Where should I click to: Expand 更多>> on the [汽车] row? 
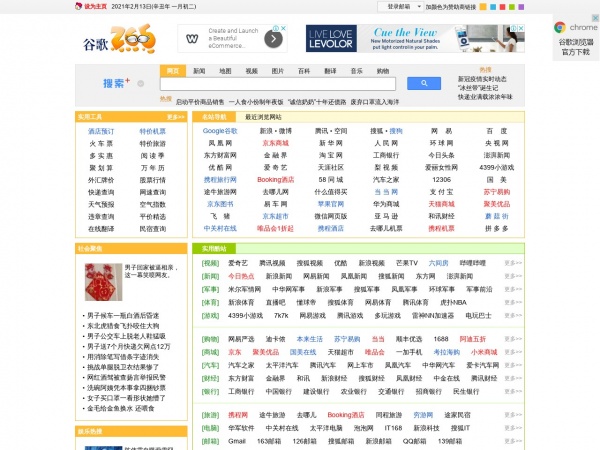pyautogui.click(x=513, y=365)
